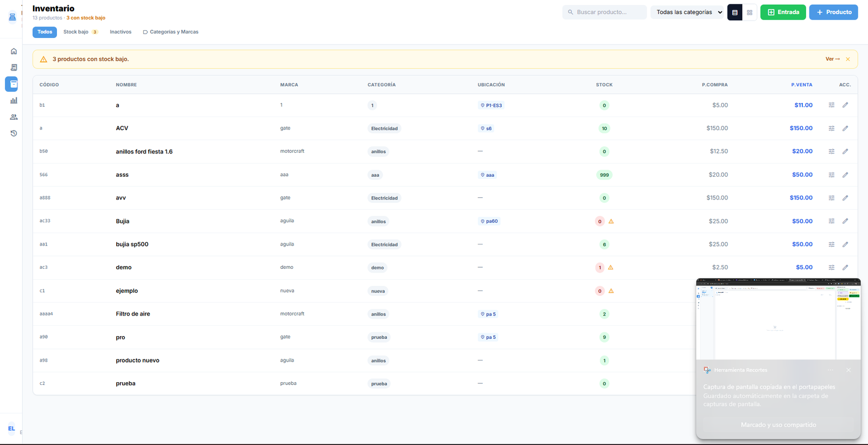Click the 'motorcraft' brand in anillos ford row

[x=292, y=151]
